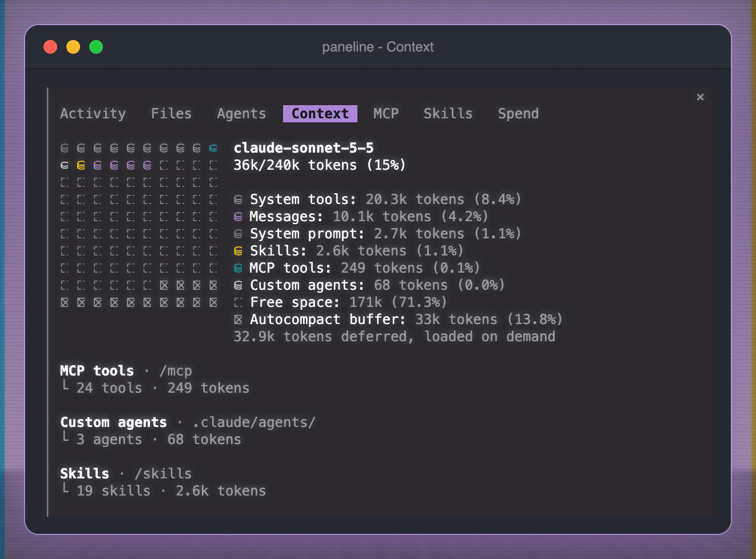Click the /mcp command link
Viewport: 756px width, 559px height.
[x=176, y=371]
